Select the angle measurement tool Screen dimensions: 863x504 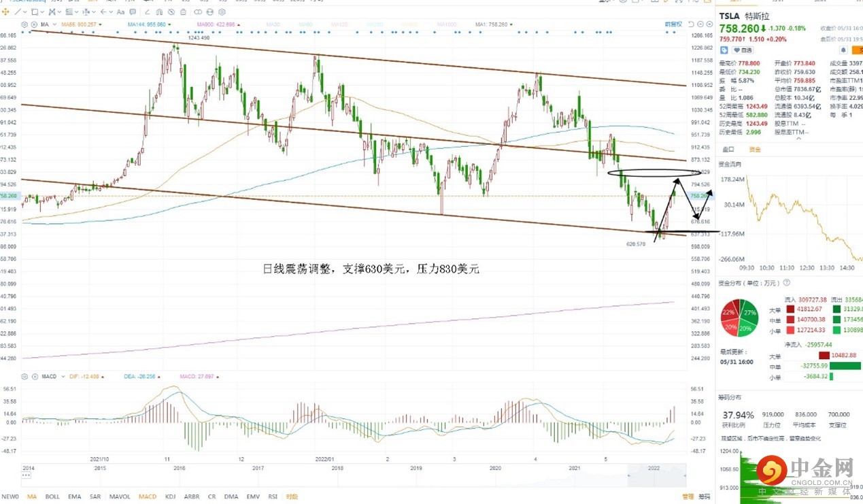tap(147, 12)
